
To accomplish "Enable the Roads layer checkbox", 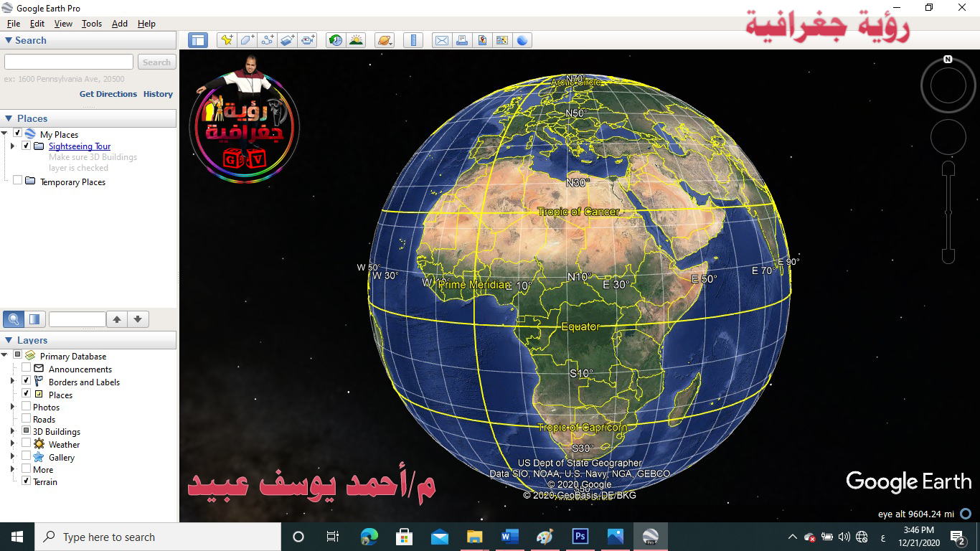I will (27, 419).
